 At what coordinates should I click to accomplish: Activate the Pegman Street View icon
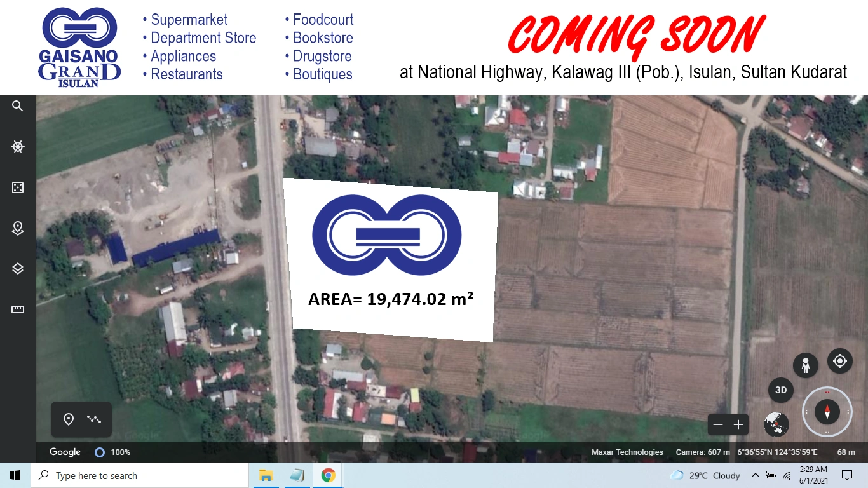806,365
